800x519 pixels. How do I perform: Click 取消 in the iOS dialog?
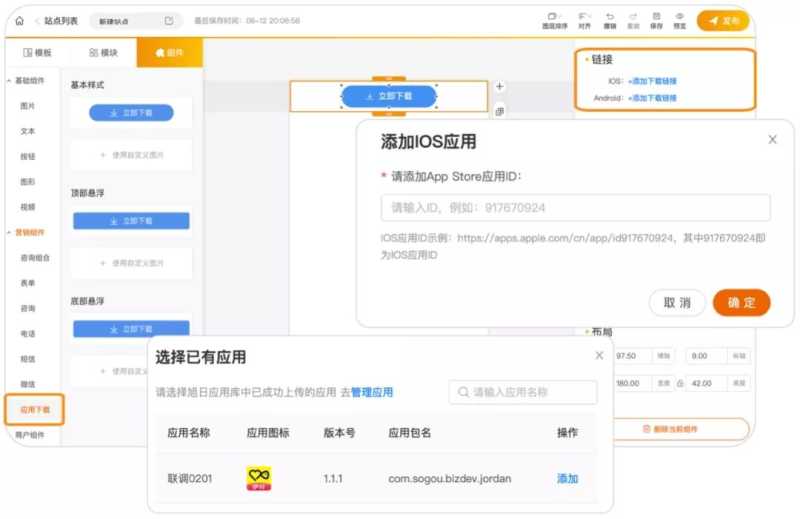click(x=677, y=303)
